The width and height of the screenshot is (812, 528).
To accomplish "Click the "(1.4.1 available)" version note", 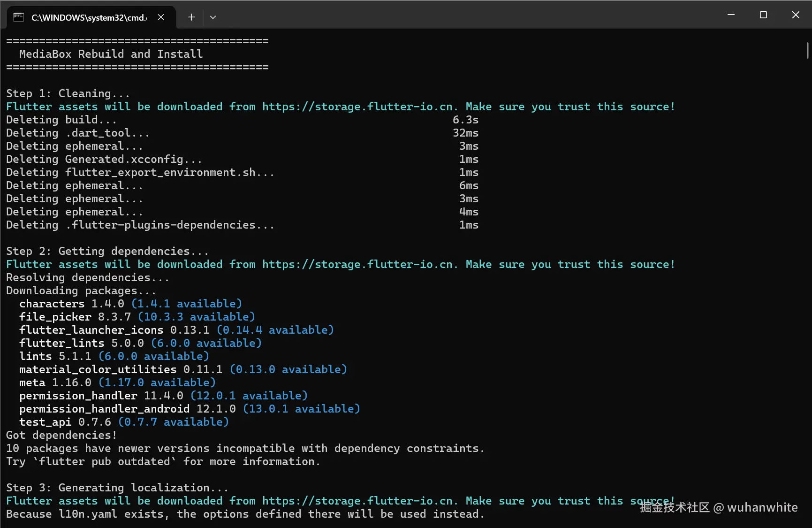I will pyautogui.click(x=187, y=304).
